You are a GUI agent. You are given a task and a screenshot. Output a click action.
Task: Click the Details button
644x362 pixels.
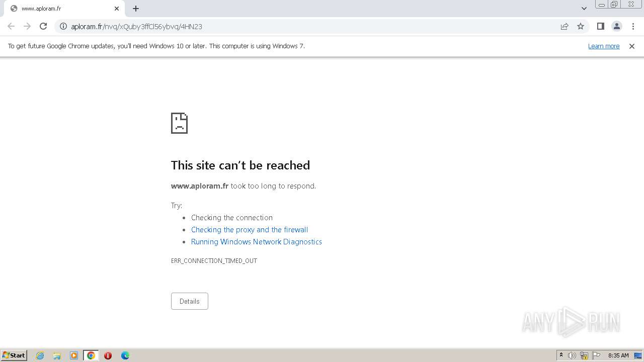(x=190, y=301)
